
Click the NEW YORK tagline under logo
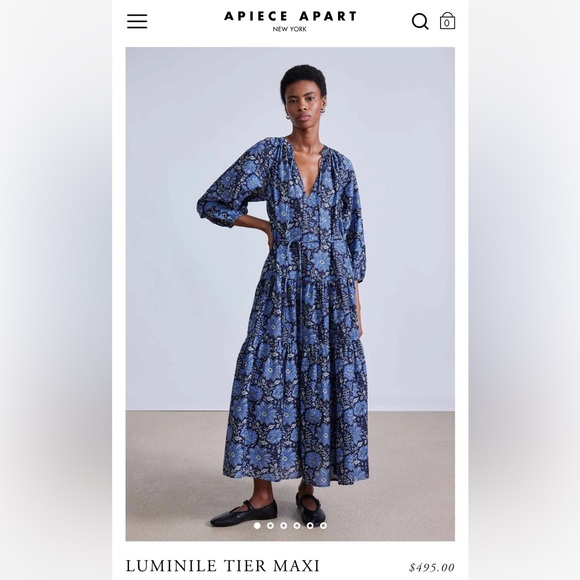290,29
